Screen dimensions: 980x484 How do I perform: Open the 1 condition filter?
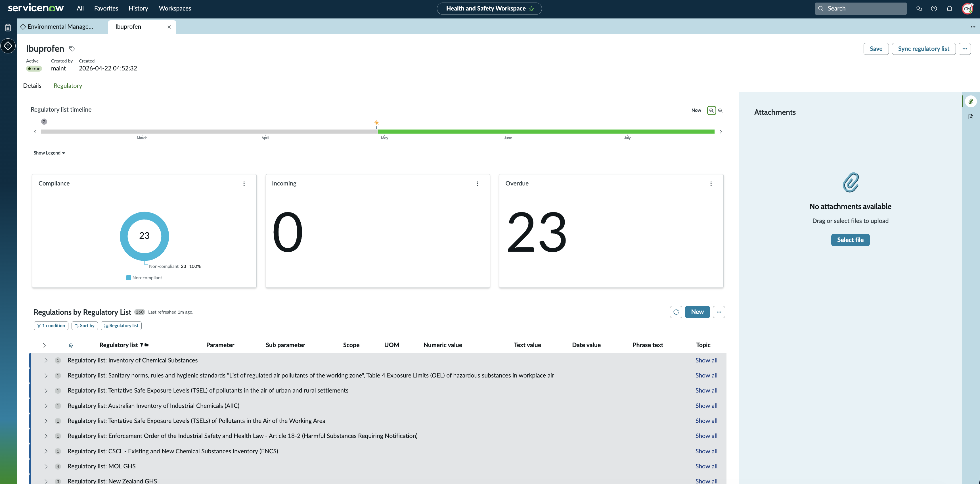click(51, 326)
